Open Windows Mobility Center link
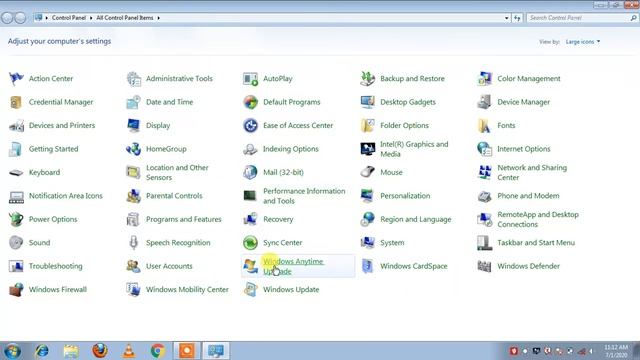This screenshot has height=360, width=640. tap(187, 289)
